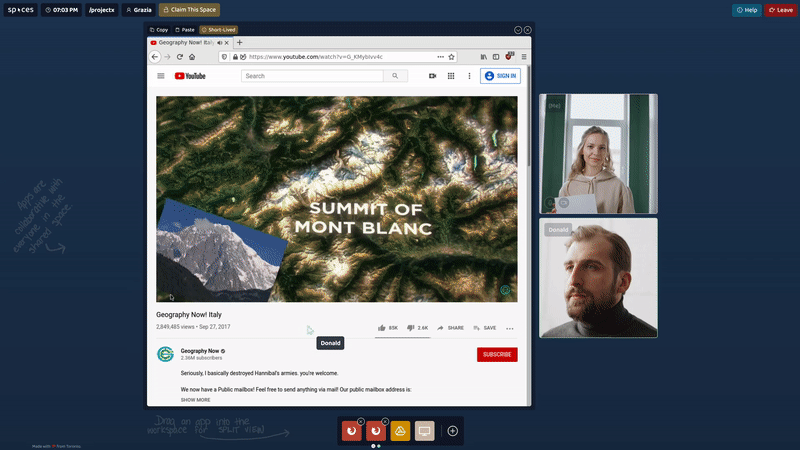Open a new browser tab

[x=239, y=43]
